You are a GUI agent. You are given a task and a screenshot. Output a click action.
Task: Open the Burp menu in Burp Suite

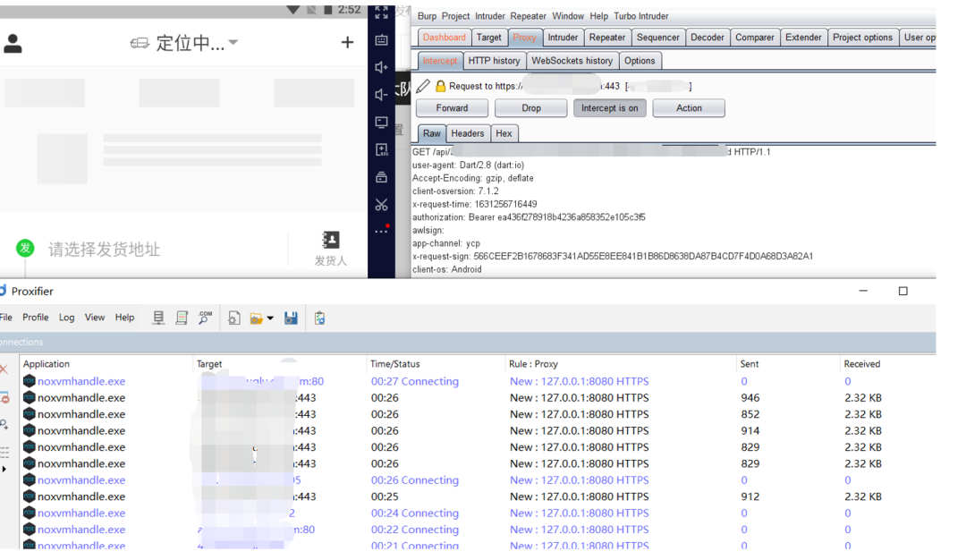pyautogui.click(x=427, y=16)
